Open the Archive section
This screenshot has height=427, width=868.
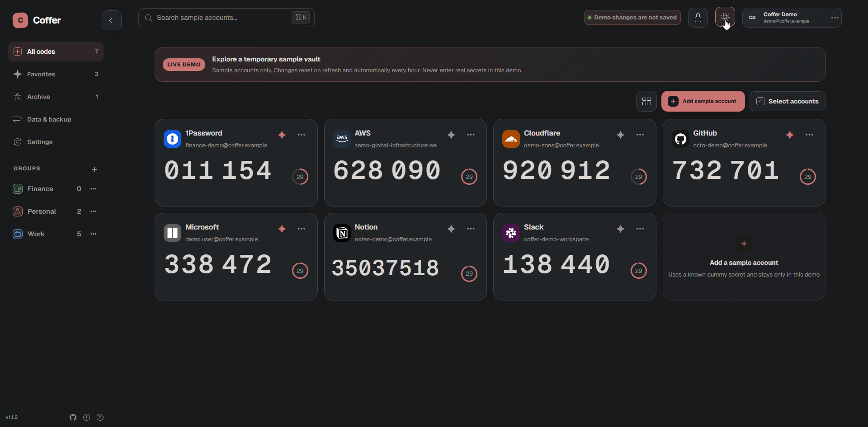click(56, 97)
